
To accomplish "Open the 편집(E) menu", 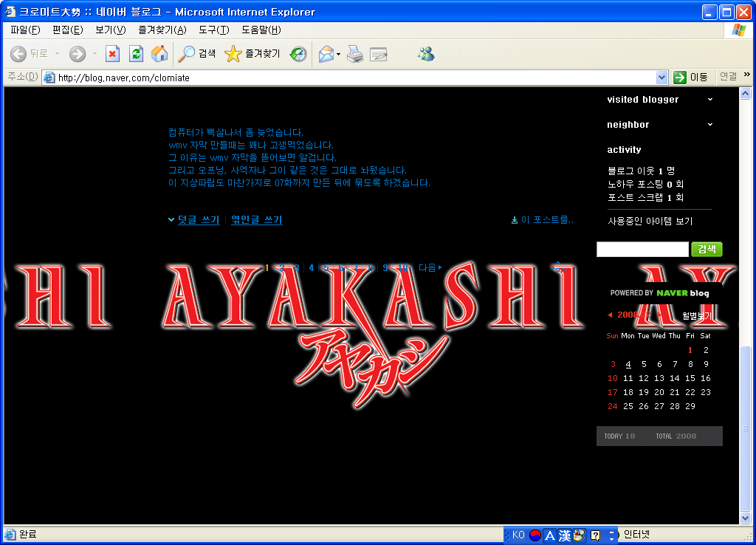I will (67, 30).
